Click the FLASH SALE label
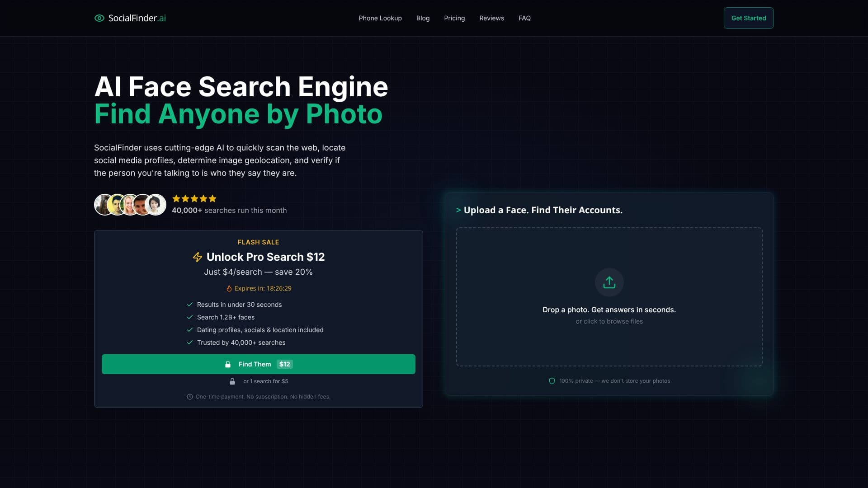Viewport: 868px width, 488px height. pos(259,242)
